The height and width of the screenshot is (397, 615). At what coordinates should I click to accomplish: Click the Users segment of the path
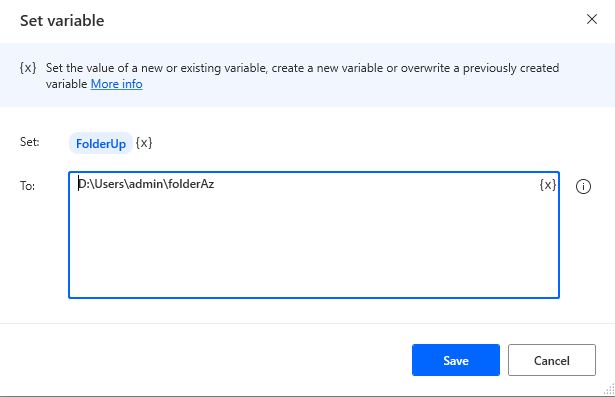tap(109, 184)
